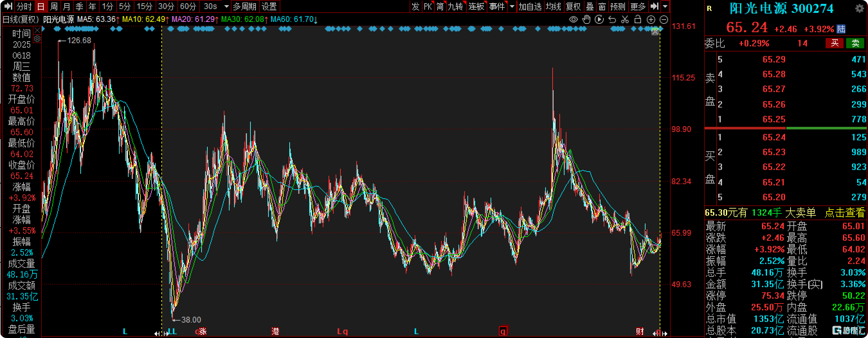The height and width of the screenshot is (338, 868).
Task: Toggle the chart lock icon
Action: click(x=637, y=20)
